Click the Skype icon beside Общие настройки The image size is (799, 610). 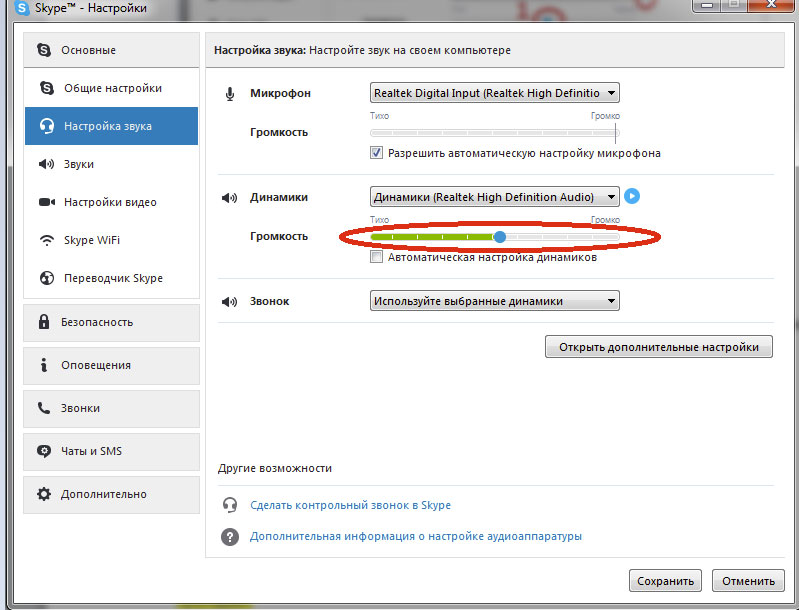tap(46, 88)
